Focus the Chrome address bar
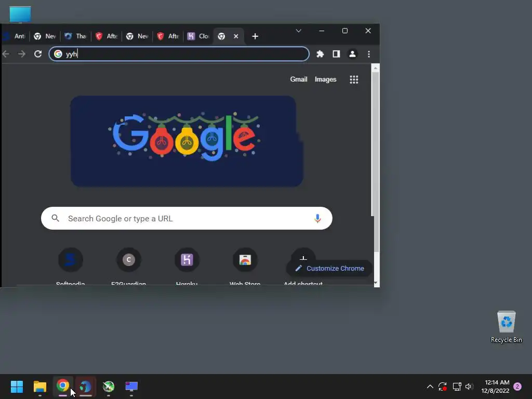 pyautogui.click(x=179, y=54)
